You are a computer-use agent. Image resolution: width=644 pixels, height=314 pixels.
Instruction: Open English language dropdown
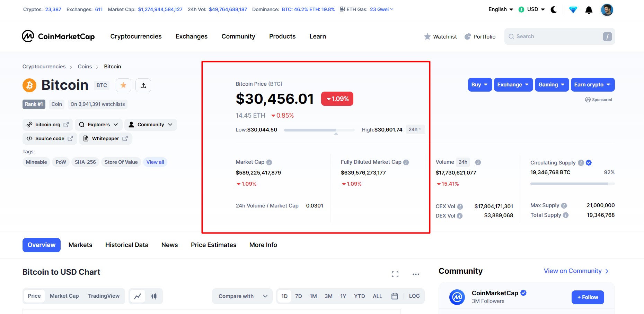click(x=501, y=9)
